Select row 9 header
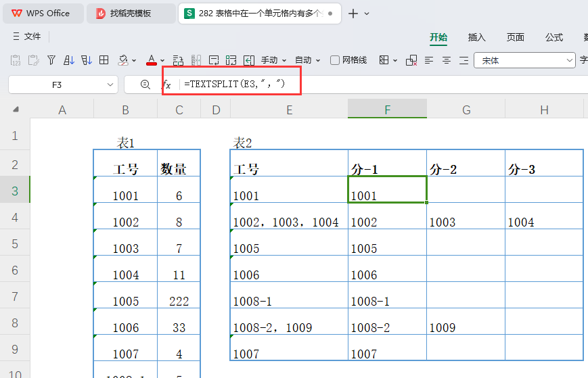The height and width of the screenshot is (378, 588). click(x=15, y=349)
